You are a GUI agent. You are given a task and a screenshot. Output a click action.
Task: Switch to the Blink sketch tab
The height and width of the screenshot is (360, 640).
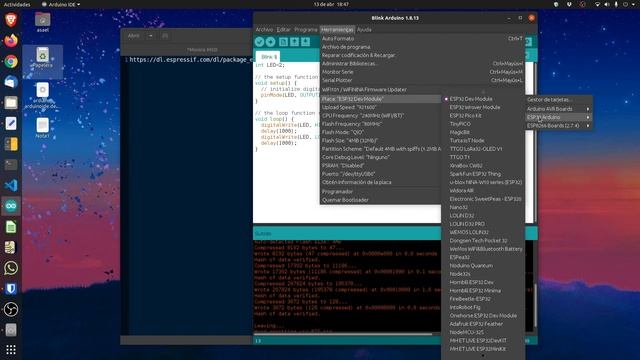269,57
